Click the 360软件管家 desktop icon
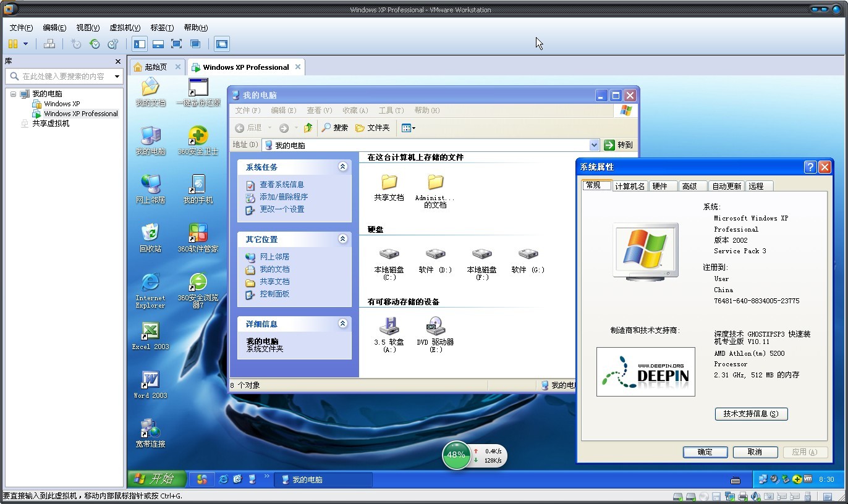 pyautogui.click(x=198, y=238)
